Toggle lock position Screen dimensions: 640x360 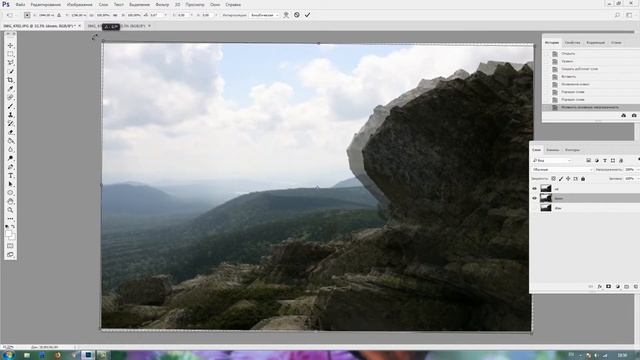coord(568,179)
